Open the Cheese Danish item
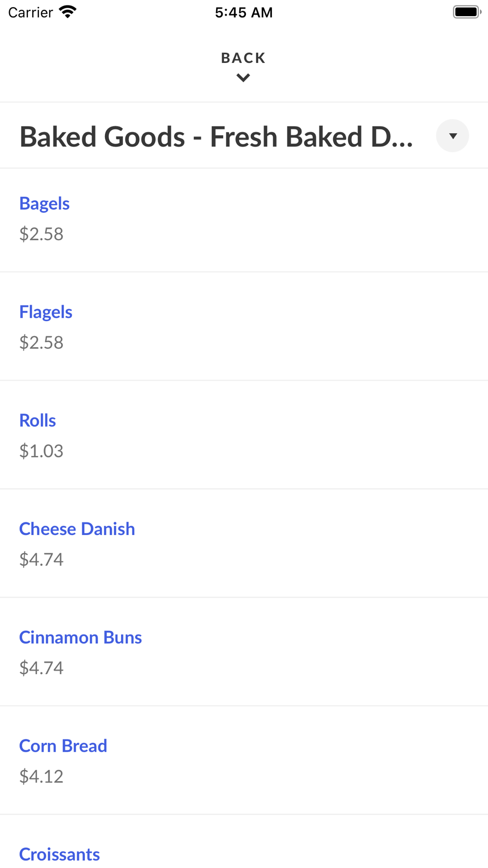Viewport: 488px width, 868px height. pyautogui.click(x=77, y=529)
